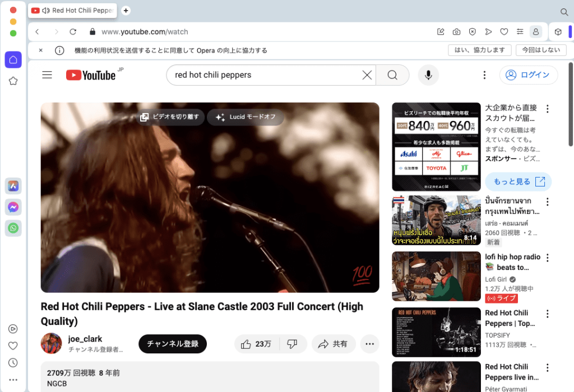Submit YouTube search with magnifier button

392,75
